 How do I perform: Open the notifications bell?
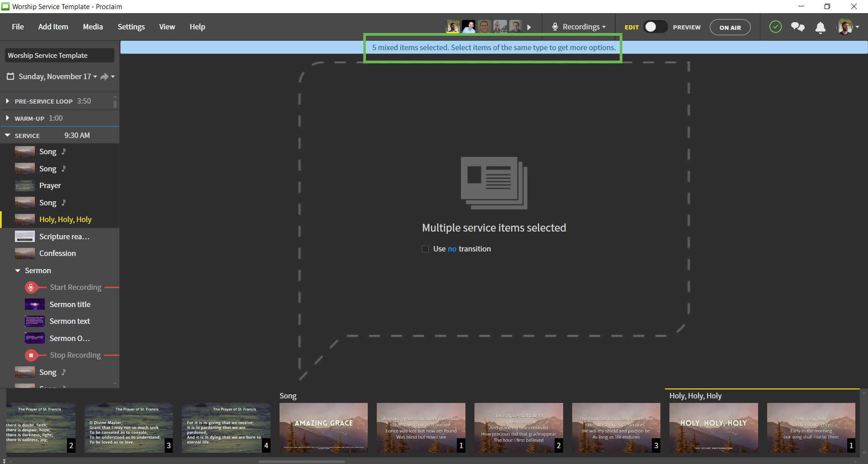pyautogui.click(x=820, y=28)
